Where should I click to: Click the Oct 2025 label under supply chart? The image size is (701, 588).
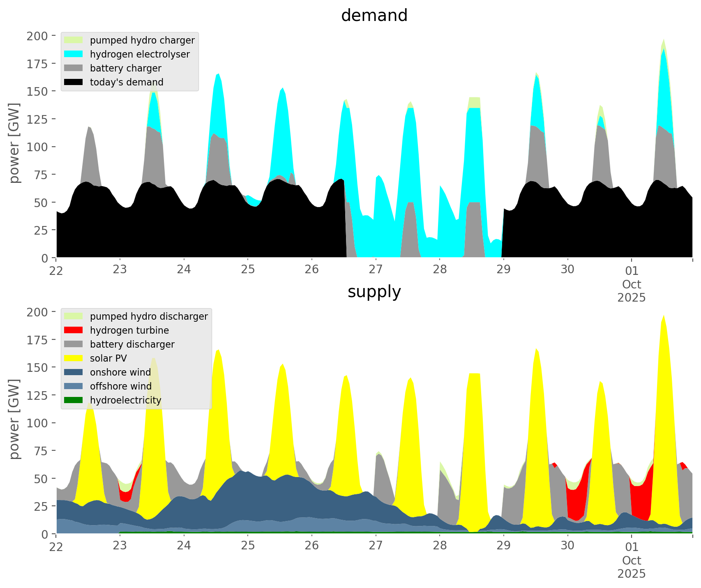(x=632, y=567)
